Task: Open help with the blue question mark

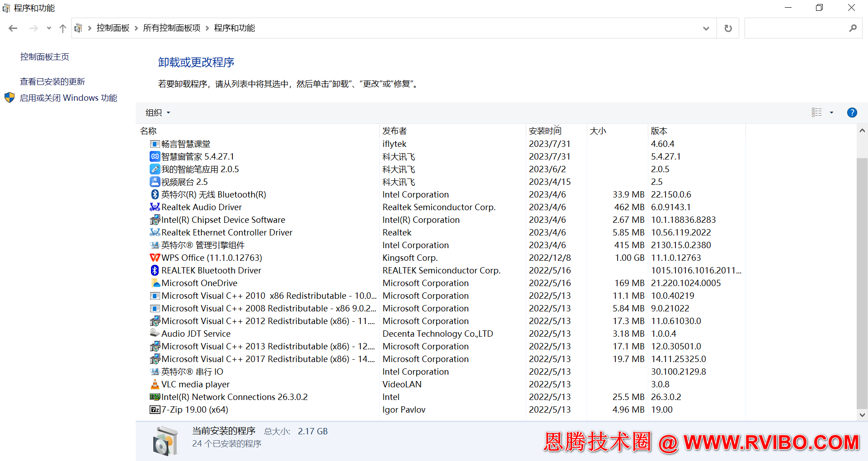Action: pos(852,113)
